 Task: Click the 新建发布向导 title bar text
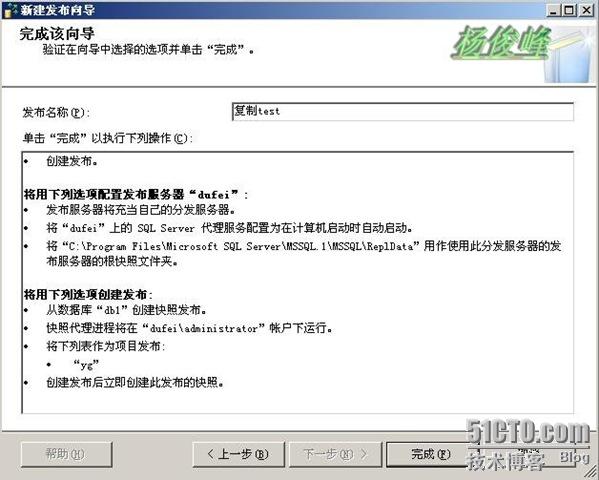(57, 10)
